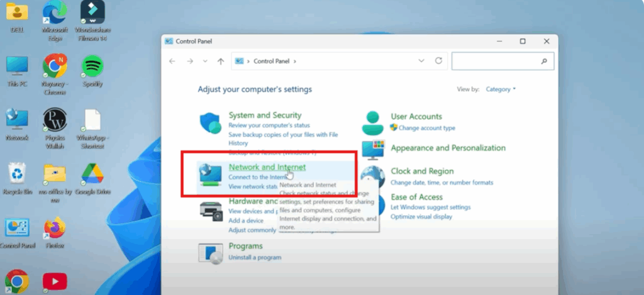Select Change date, time, or number formats

pos(442,182)
